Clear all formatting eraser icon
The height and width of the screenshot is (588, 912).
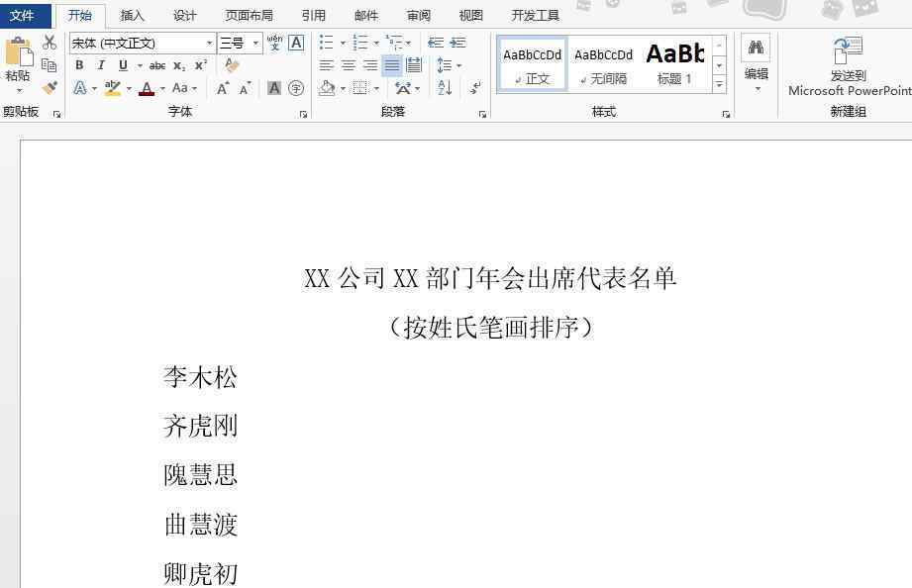(x=232, y=65)
